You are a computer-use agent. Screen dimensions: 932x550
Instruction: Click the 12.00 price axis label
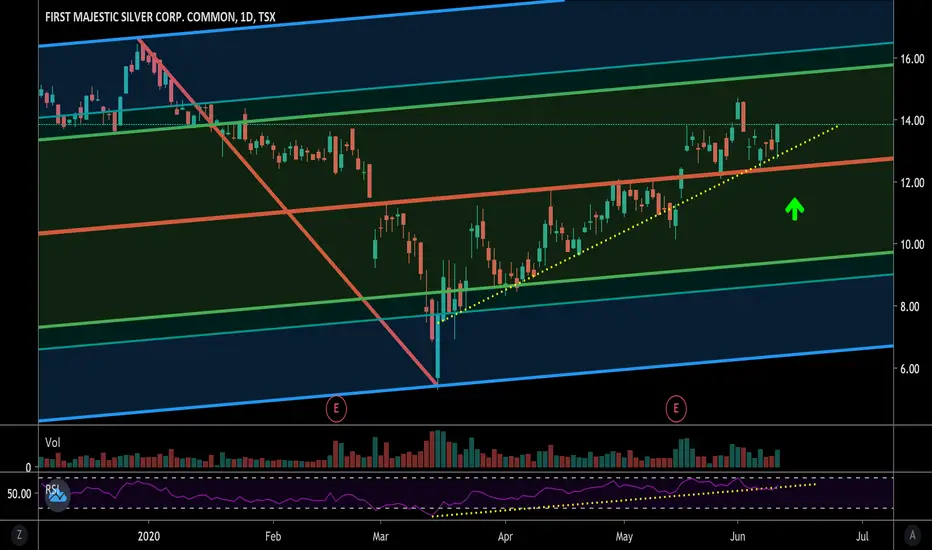[912, 183]
